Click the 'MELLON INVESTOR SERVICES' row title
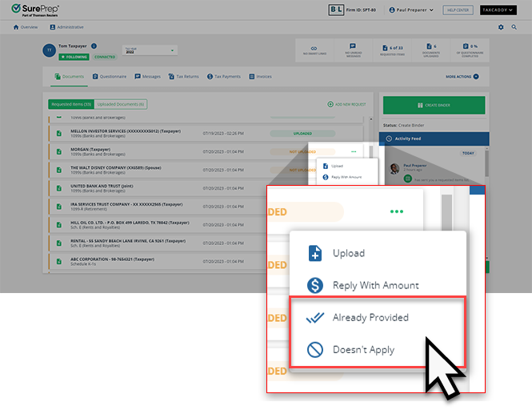 pos(126,131)
